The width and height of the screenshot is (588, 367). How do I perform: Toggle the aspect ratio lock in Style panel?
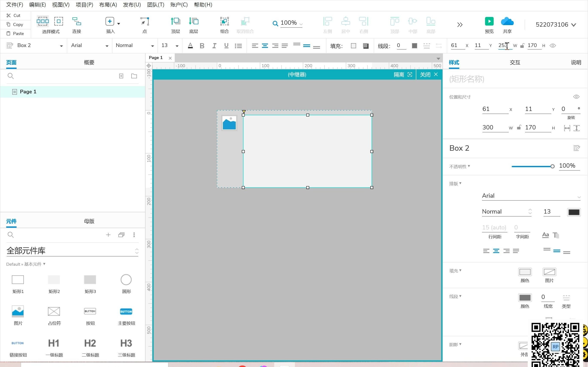519,127
